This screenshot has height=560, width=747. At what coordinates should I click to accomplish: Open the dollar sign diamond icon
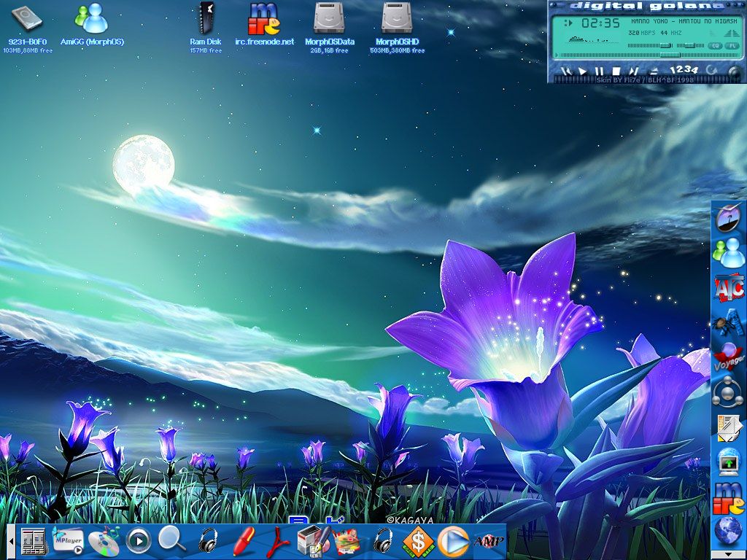(x=418, y=542)
